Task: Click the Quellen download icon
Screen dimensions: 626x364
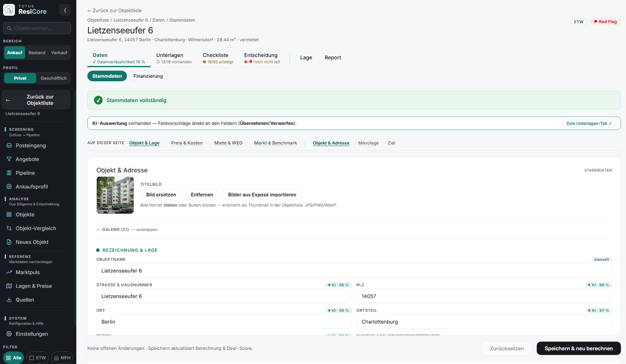Action: 9,300
